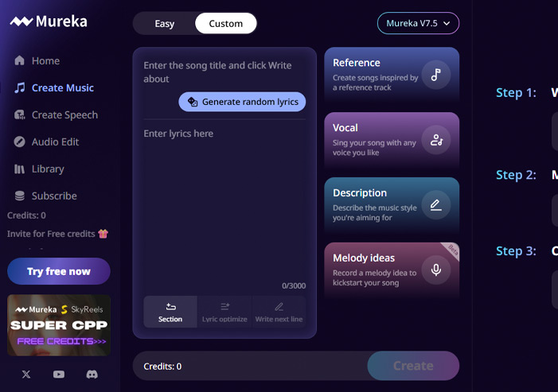
Task: Switch to Easy mode
Action: [x=165, y=24]
